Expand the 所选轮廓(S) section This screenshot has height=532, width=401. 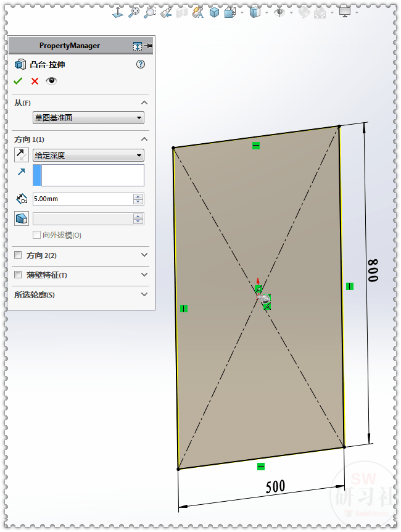[144, 294]
